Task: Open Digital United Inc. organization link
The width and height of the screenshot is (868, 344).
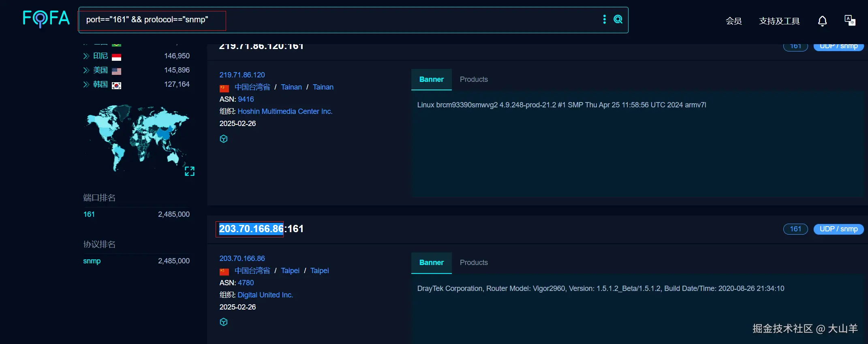Action: tap(265, 295)
